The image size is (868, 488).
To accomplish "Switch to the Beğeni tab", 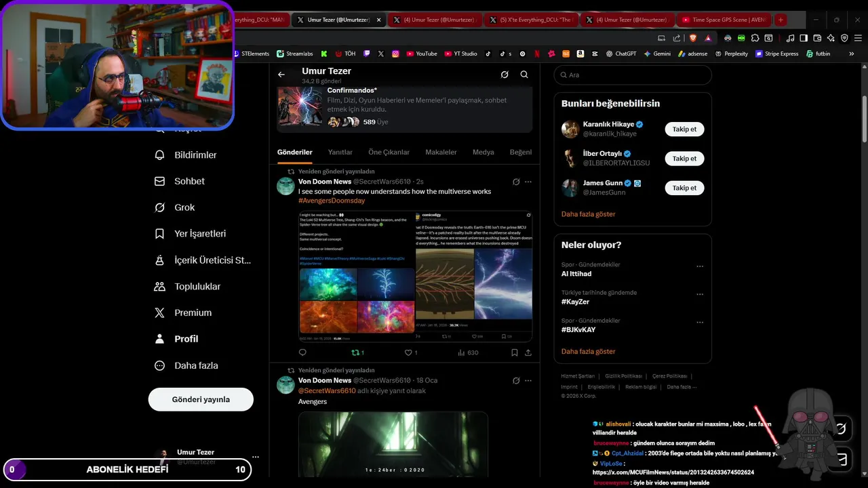I will coord(521,152).
